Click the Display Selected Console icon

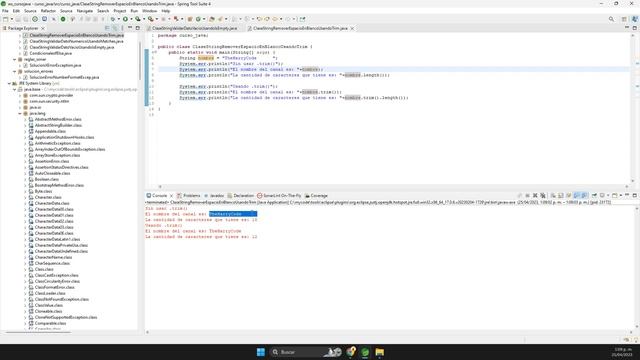pyautogui.click(x=602, y=196)
